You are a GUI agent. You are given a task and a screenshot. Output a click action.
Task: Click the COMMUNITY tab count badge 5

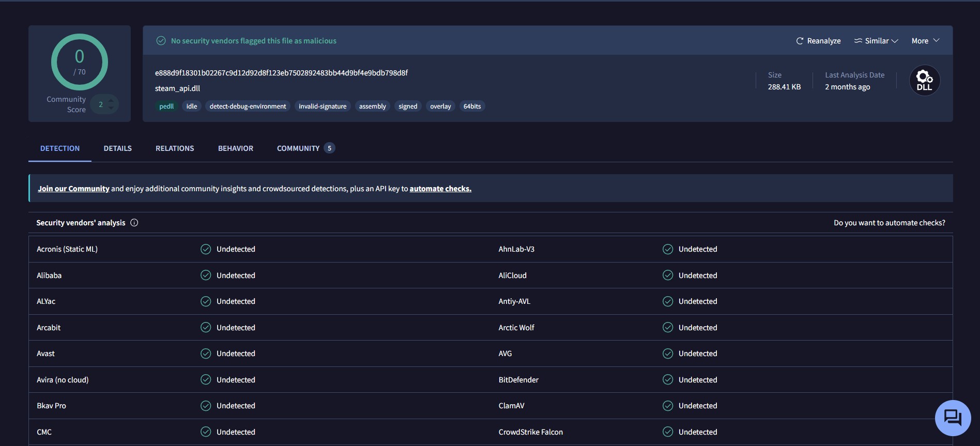(329, 148)
